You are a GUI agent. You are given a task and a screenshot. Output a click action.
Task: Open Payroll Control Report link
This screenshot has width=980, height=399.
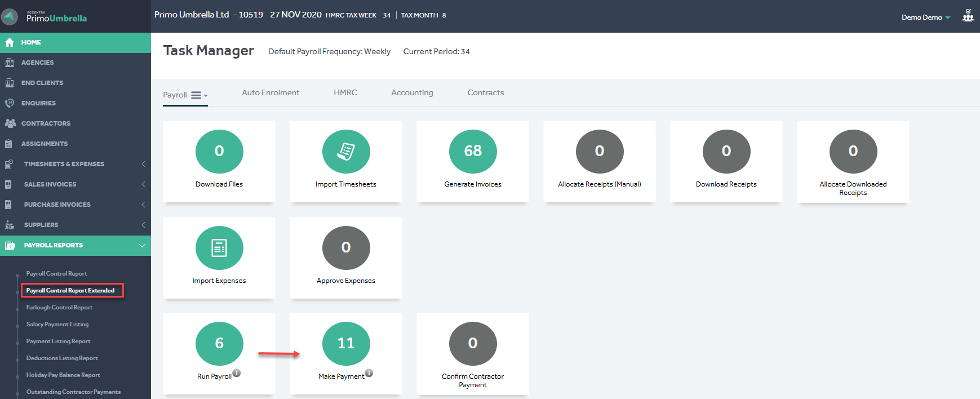click(57, 274)
